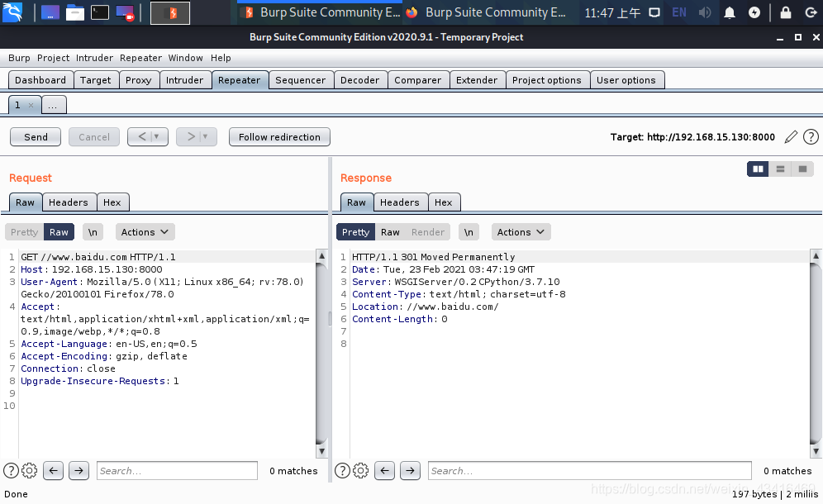Switch to the Target tab
Screen dimensions: 823x504
click(96, 80)
